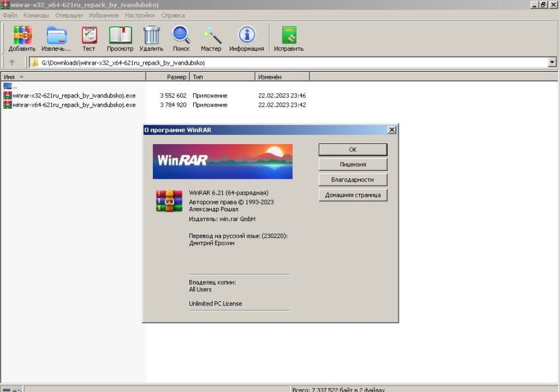Screen dimensions: 559x392
Task: Click 'Дмитрий Ерохин' translator name
Action: point(212,244)
